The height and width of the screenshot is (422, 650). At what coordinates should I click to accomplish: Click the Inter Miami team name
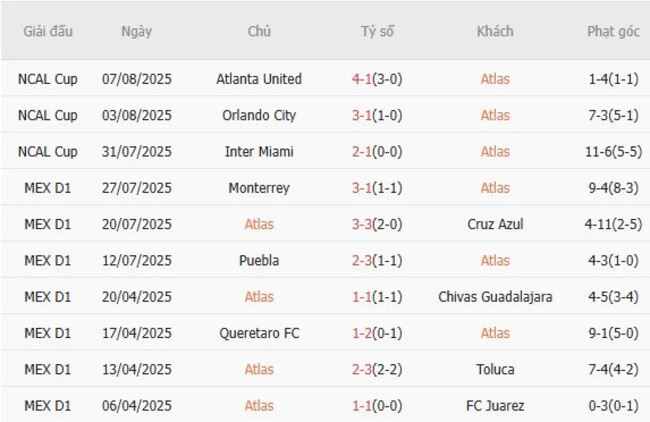pos(259,152)
